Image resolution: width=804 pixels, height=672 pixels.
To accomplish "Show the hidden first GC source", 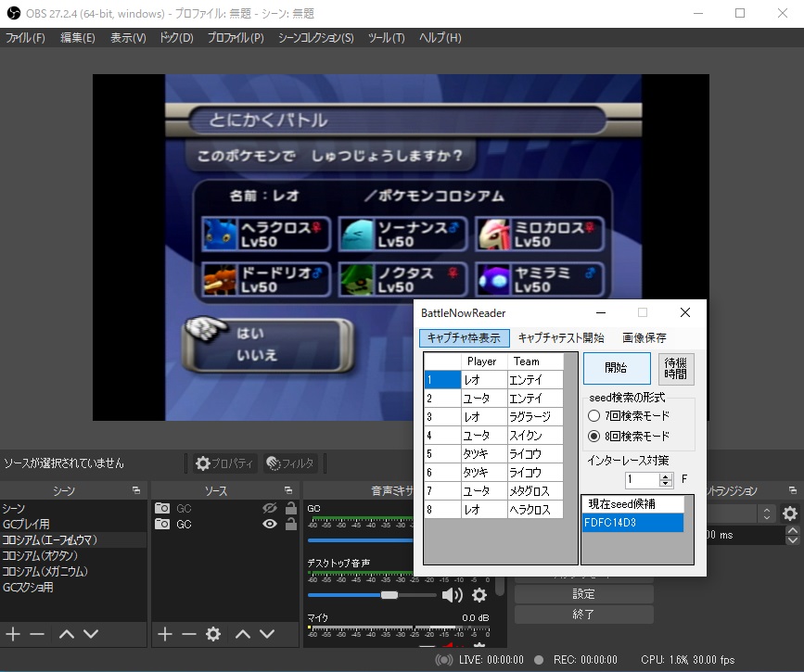I will tap(271, 508).
